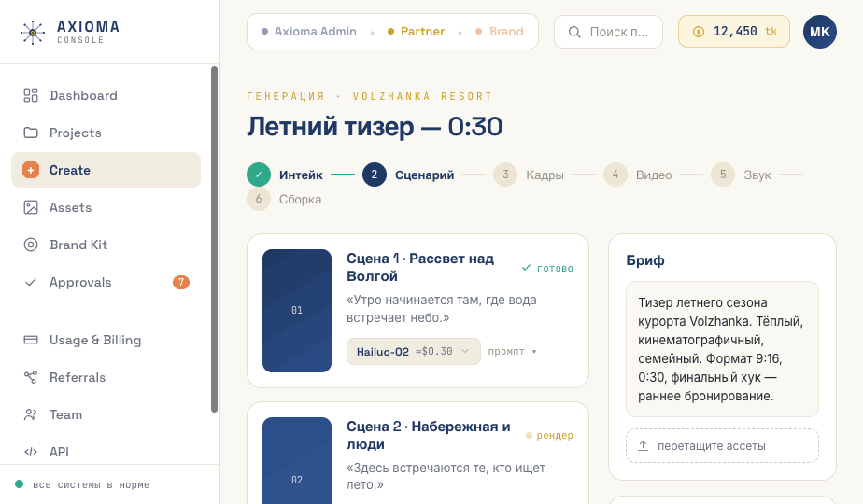Select Partner breadcrumb level
Image resolution: width=863 pixels, height=504 pixels.
coord(417,32)
